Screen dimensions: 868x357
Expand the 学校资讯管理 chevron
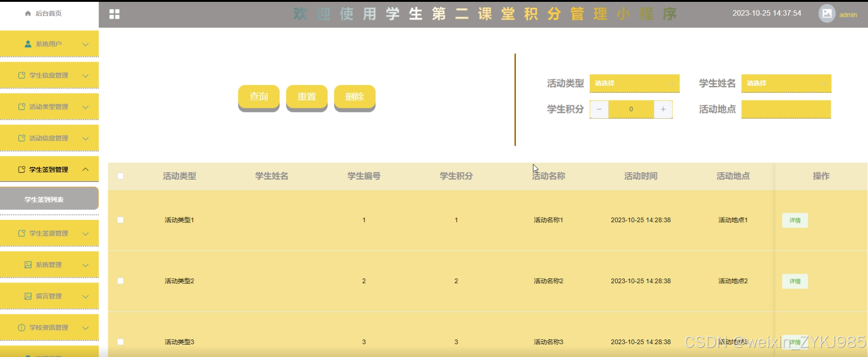(x=85, y=328)
